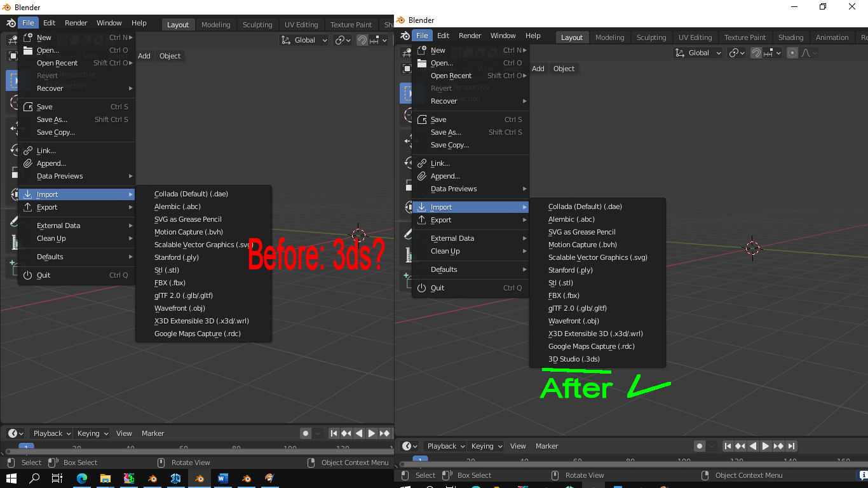Expand Export submenu in left window's File menu
The image size is (868, 488).
(77, 207)
